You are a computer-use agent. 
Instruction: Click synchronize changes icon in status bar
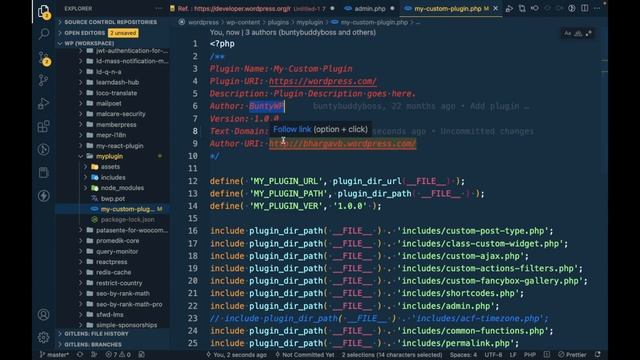[80, 355]
